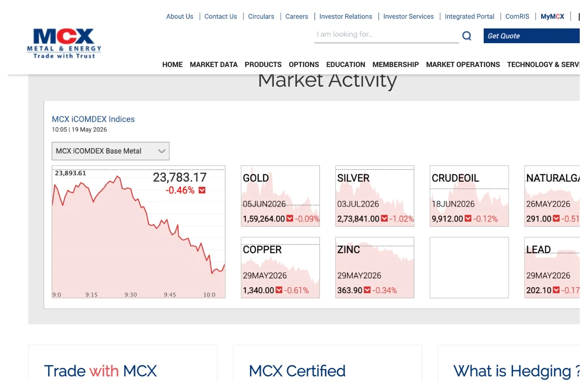Click the red down-arrow on the NATURALGAS card
The width and height of the screenshot is (588, 390).
pyautogui.click(x=556, y=219)
